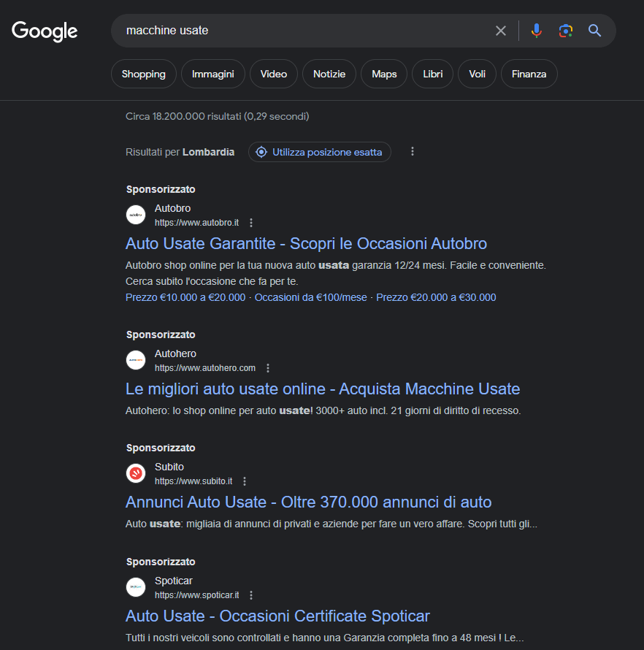
Task: Clear the search box text
Action: coord(500,31)
